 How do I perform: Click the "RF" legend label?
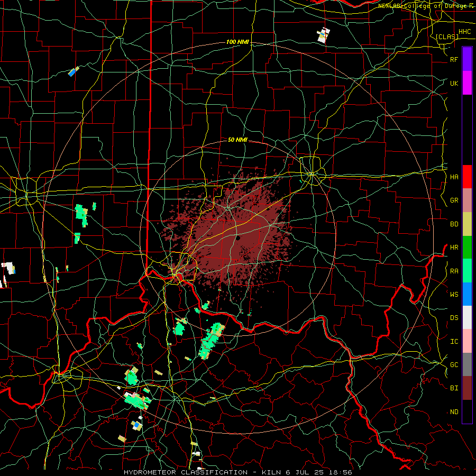454,59
